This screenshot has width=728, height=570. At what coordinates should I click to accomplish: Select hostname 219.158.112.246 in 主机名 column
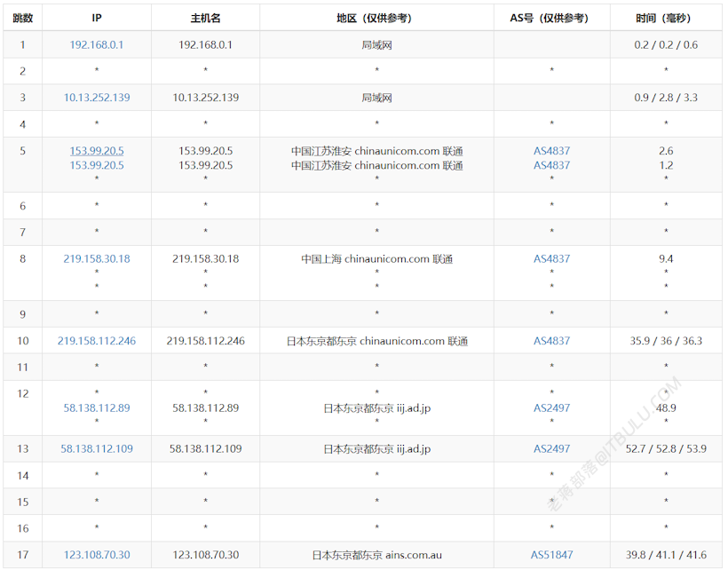pyautogui.click(x=205, y=341)
